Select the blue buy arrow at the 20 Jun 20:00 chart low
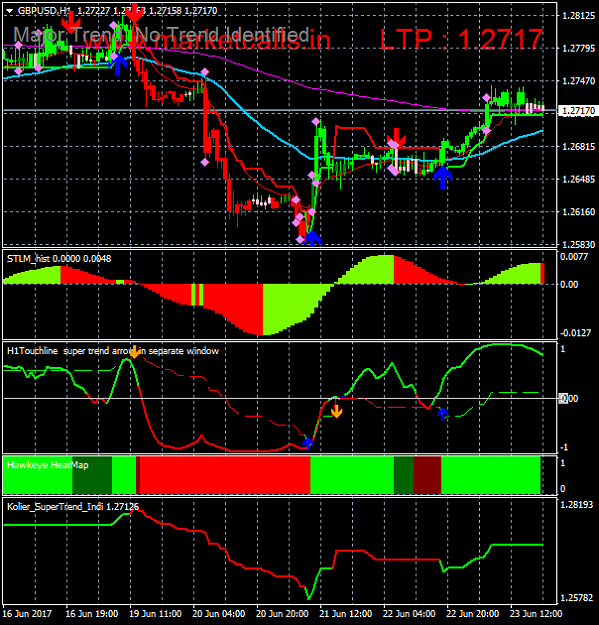This screenshot has height=625, width=599. pyautogui.click(x=312, y=238)
